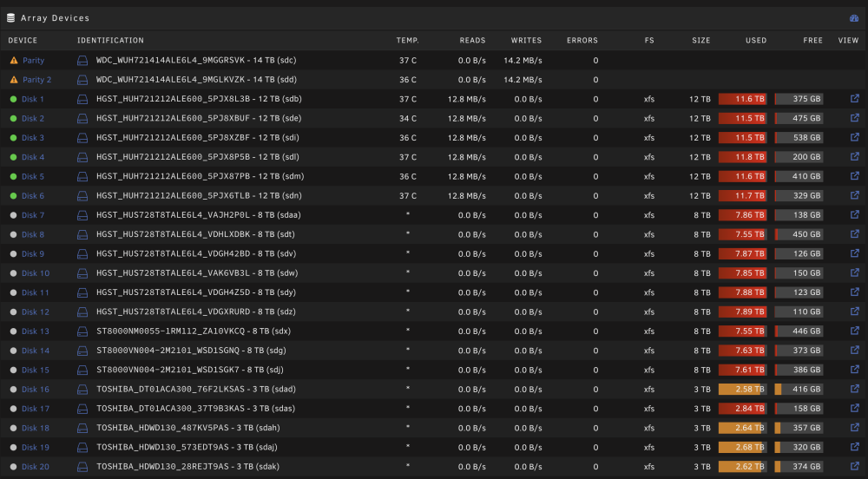Open the Disk 12 link
Viewport: 868px width, 479px height.
(36, 312)
